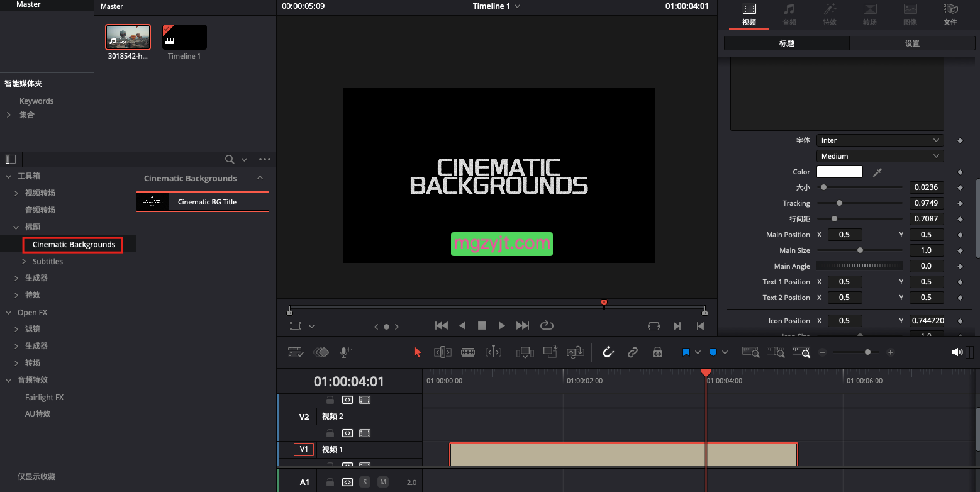This screenshot has width=980, height=492.
Task: Click the Custom Zoom icon
Action: [801, 352]
